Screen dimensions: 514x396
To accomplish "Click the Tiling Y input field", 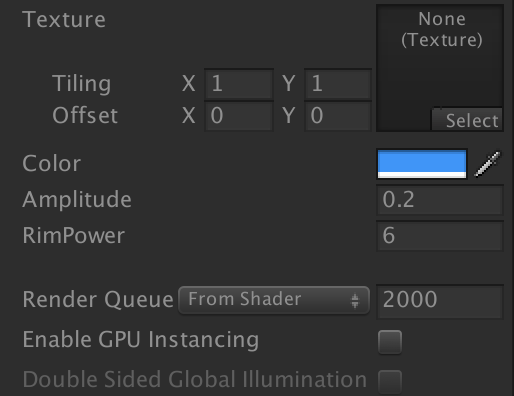I will [x=338, y=84].
